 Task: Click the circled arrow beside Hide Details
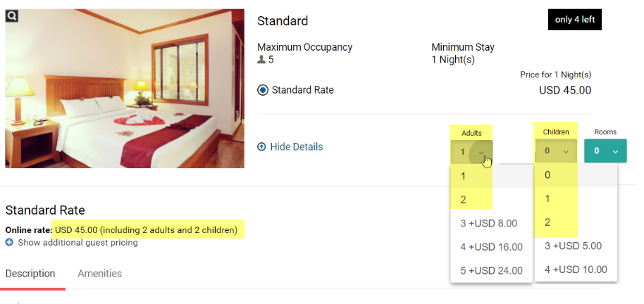pos(262,147)
